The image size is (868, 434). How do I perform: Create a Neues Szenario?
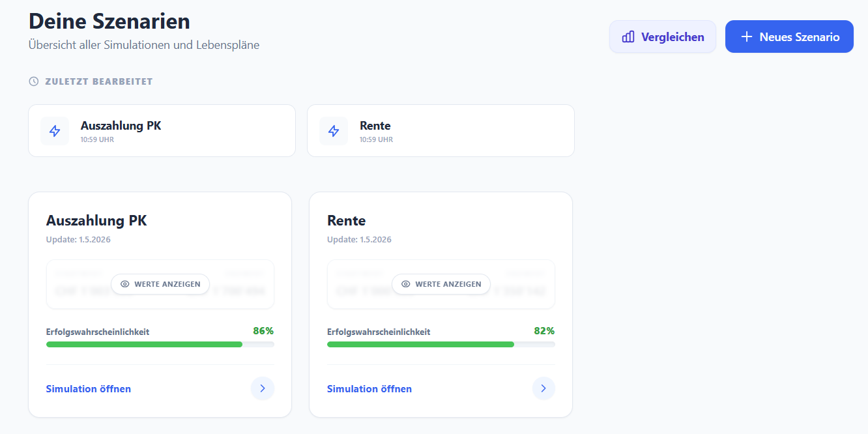pyautogui.click(x=789, y=36)
